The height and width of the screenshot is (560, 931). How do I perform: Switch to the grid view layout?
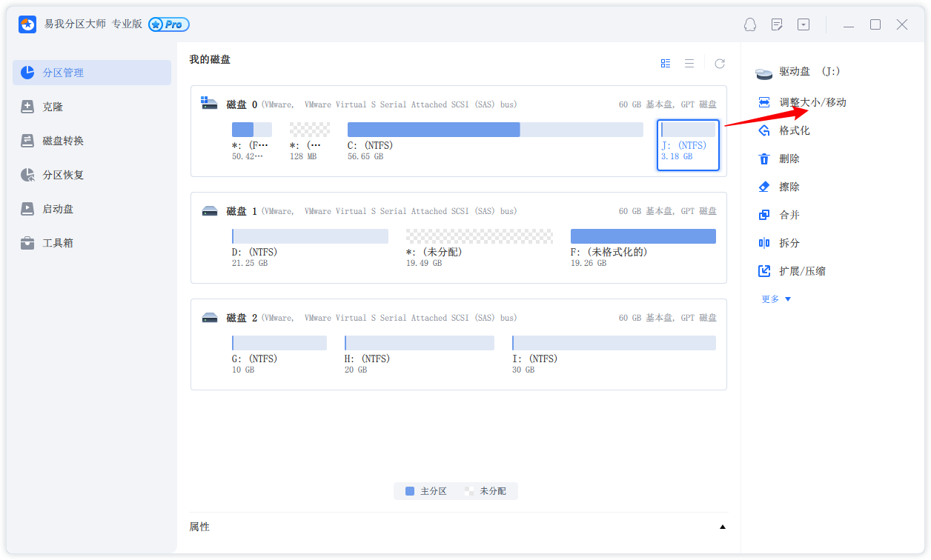[x=665, y=63]
